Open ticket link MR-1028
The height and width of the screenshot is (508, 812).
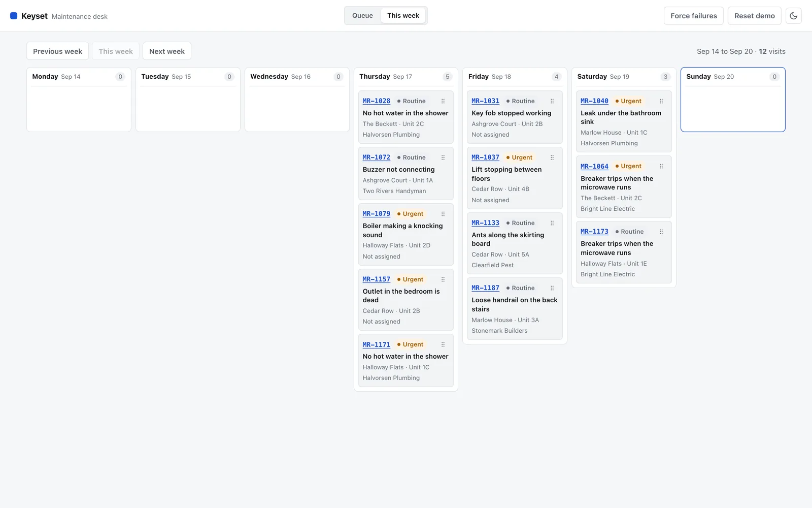(377, 101)
